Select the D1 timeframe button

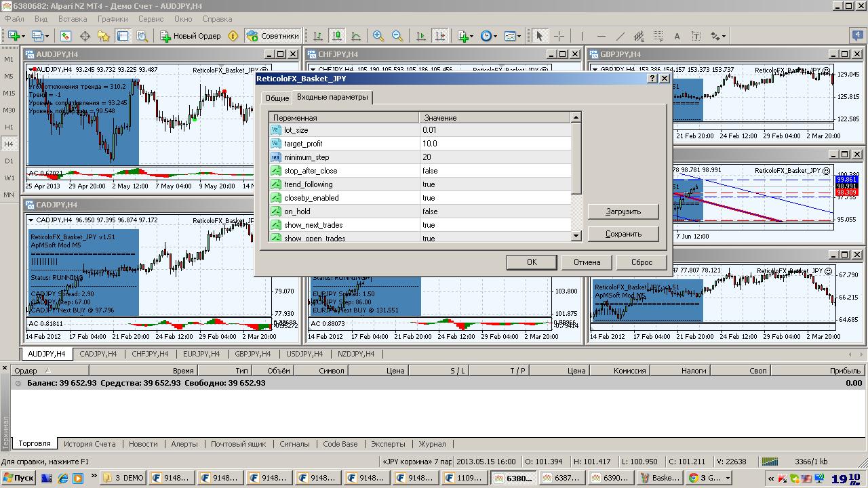[9, 161]
